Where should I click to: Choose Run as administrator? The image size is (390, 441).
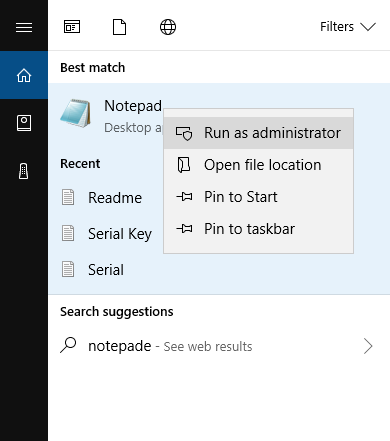[x=258, y=133]
